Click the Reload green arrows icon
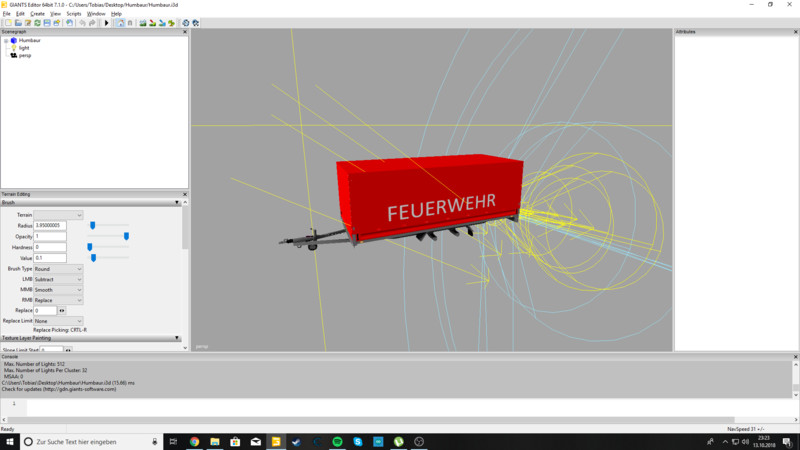Image resolution: width=800 pixels, height=450 pixels. [x=37, y=22]
